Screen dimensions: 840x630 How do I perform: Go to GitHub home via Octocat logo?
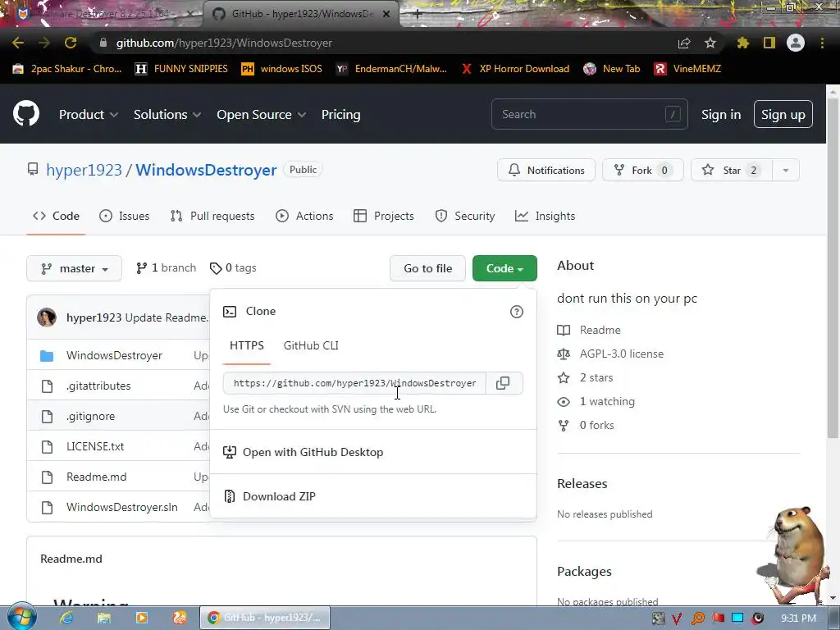(x=26, y=113)
